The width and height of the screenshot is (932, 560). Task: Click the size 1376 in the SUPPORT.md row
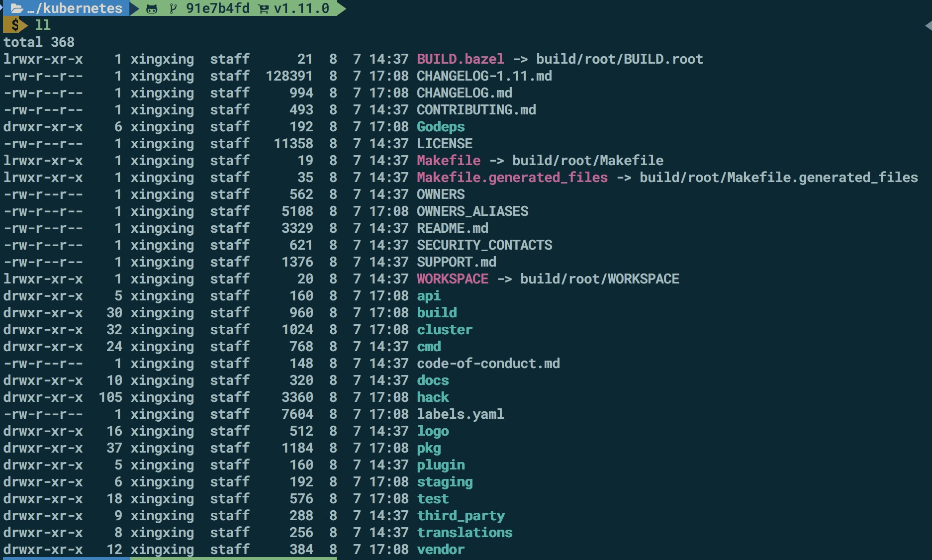coord(297,262)
